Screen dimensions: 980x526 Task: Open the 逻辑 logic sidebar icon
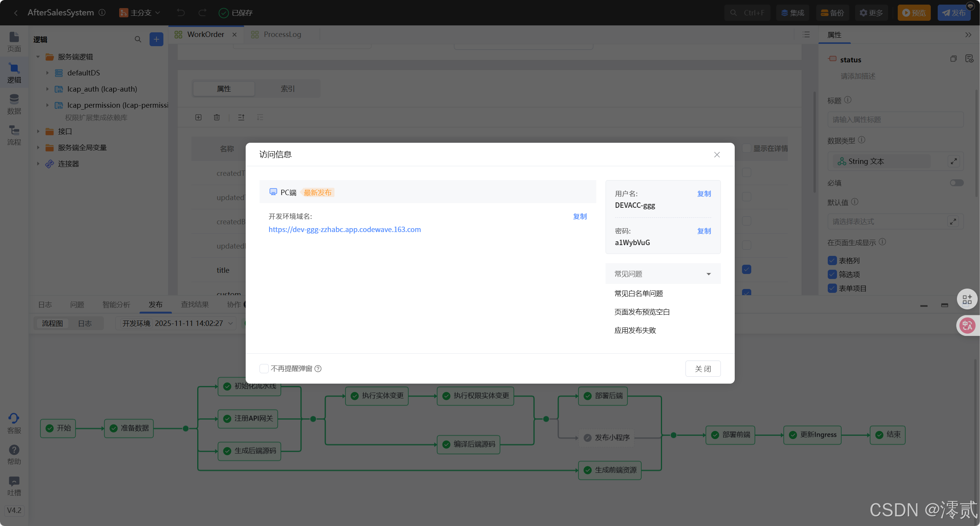14,73
